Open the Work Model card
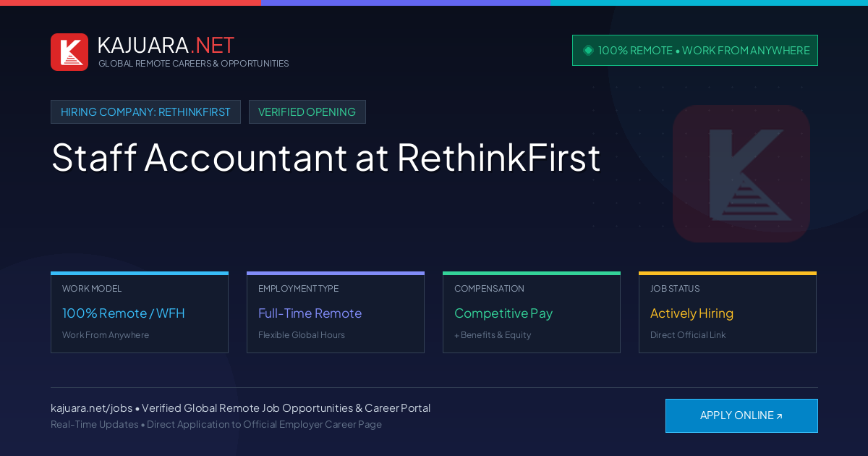The height and width of the screenshot is (456, 868). click(x=140, y=312)
